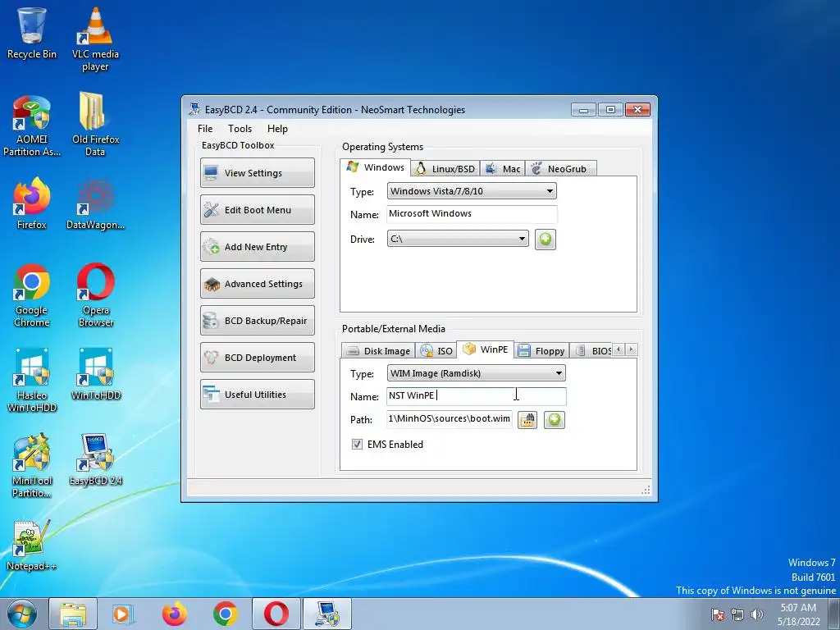Switch to the Mac tab

click(x=503, y=169)
